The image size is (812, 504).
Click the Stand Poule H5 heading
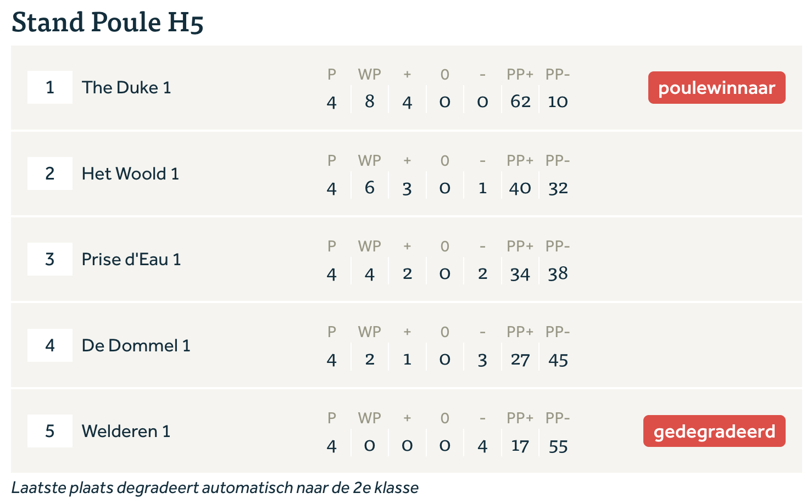coord(108,23)
